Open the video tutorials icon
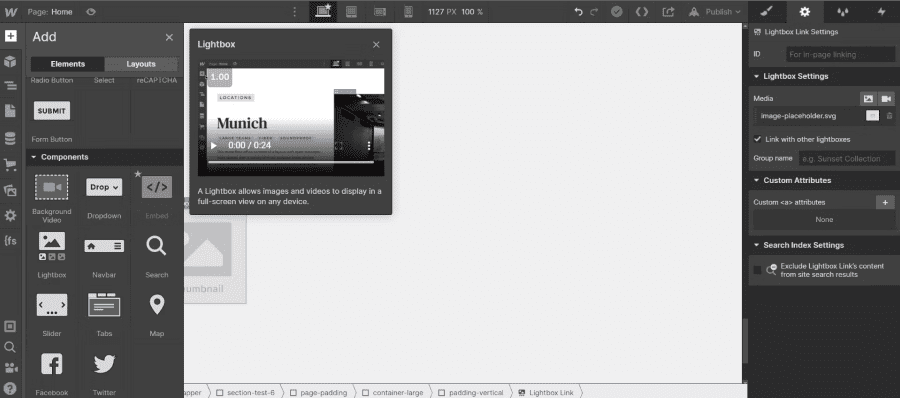 coord(10,367)
